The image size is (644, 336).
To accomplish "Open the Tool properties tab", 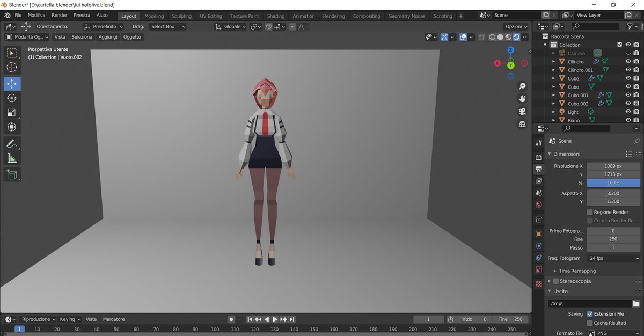I will click(x=539, y=142).
